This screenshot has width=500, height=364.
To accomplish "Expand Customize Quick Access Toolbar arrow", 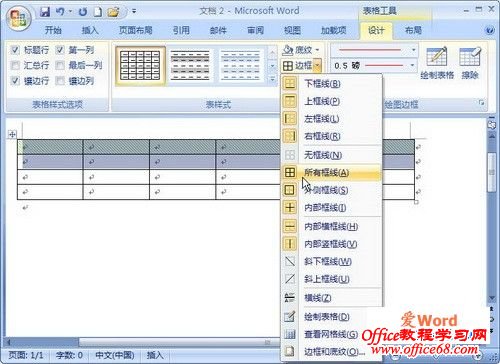I will pos(134,11).
